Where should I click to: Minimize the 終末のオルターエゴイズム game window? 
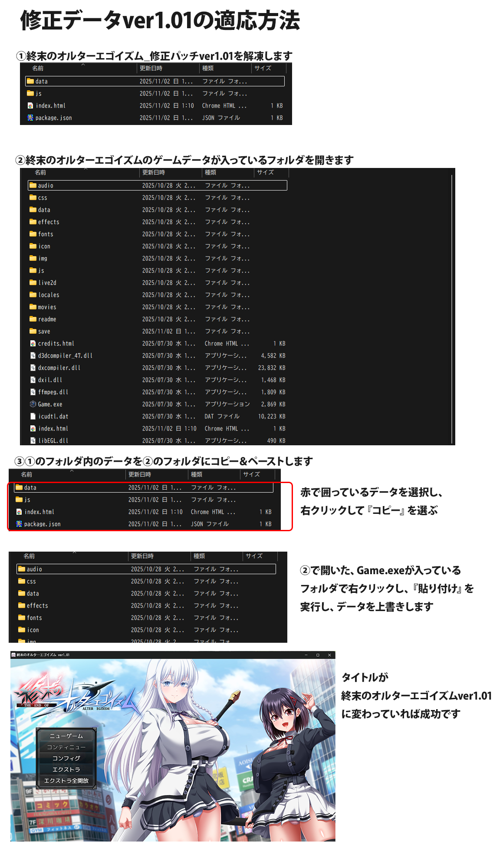click(306, 655)
